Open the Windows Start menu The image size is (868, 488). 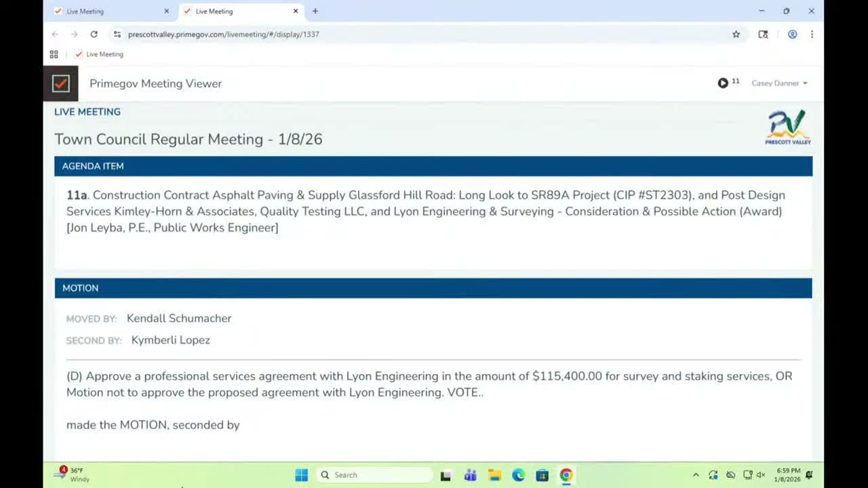pos(302,475)
